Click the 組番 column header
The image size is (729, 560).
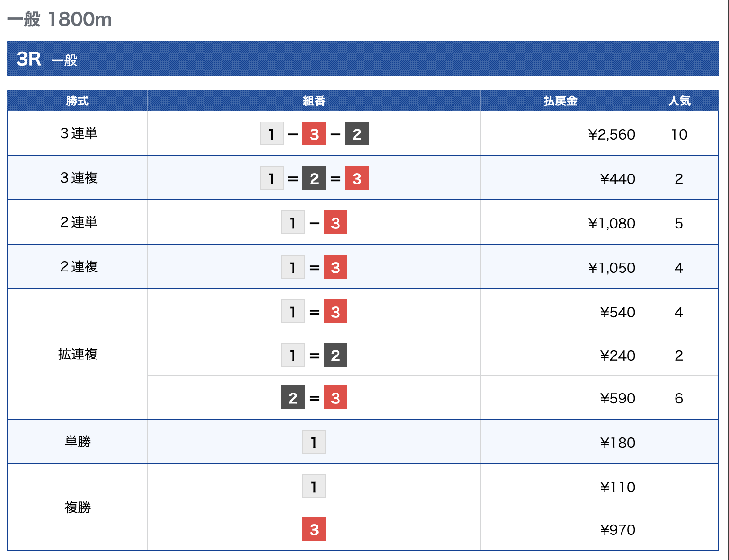tap(314, 101)
